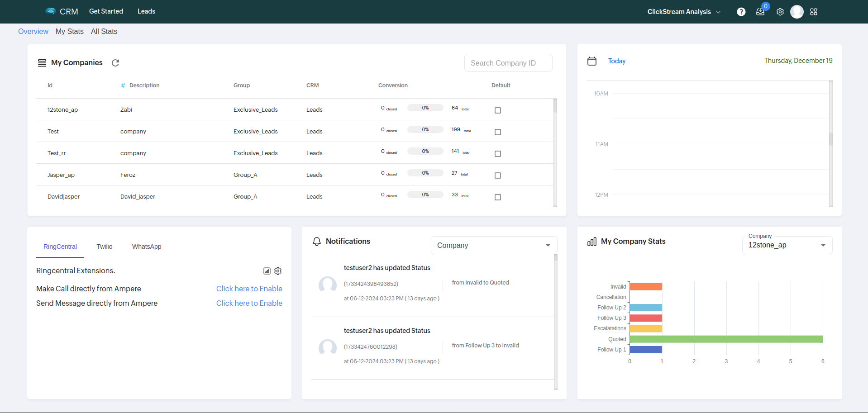Click the green Quoted bar in chart
This screenshot has height=413, width=868.
pos(726,339)
